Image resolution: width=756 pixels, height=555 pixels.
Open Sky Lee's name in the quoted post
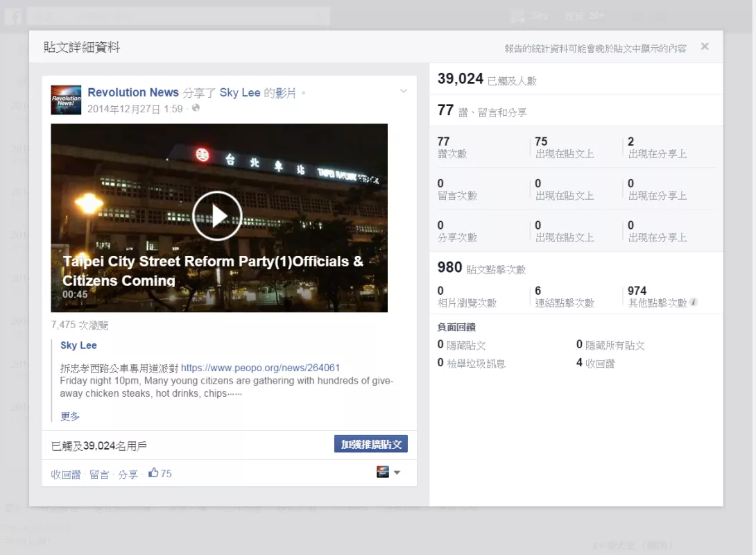coord(78,345)
